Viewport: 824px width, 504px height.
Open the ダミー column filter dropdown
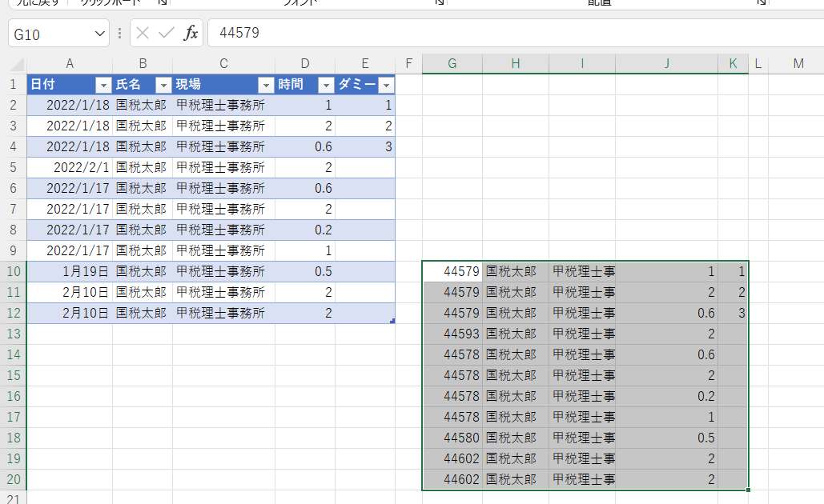386,86
